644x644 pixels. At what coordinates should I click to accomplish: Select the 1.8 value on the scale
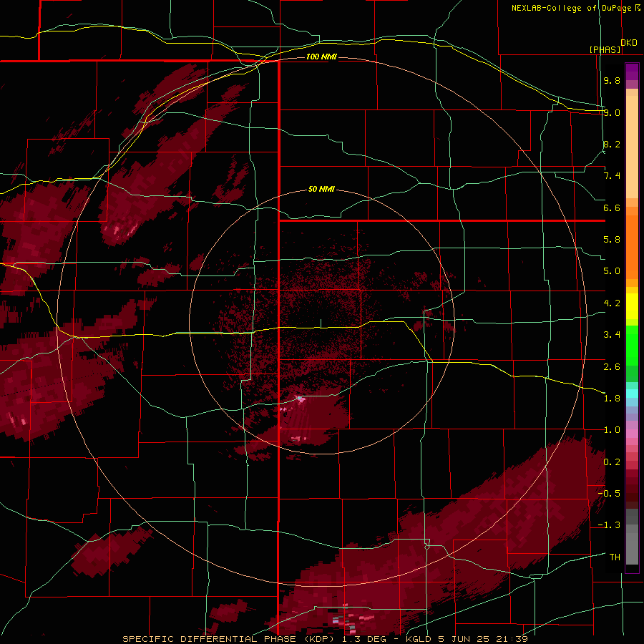612,399
